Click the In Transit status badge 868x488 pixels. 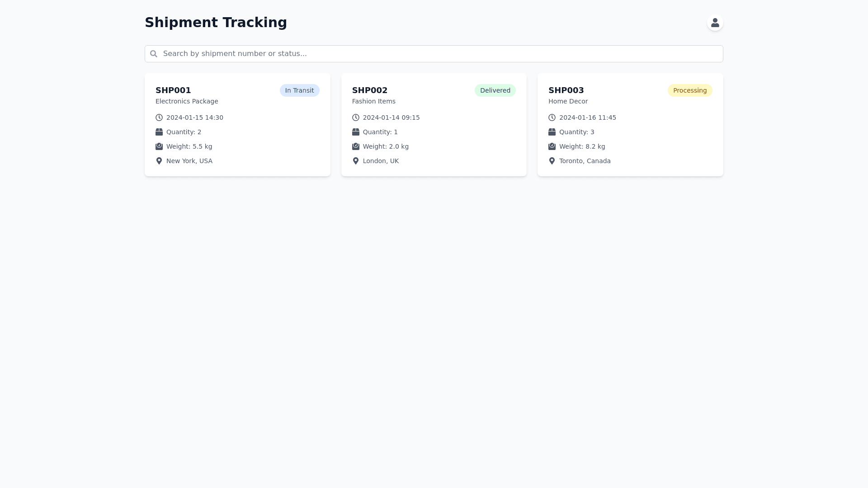[x=299, y=90]
